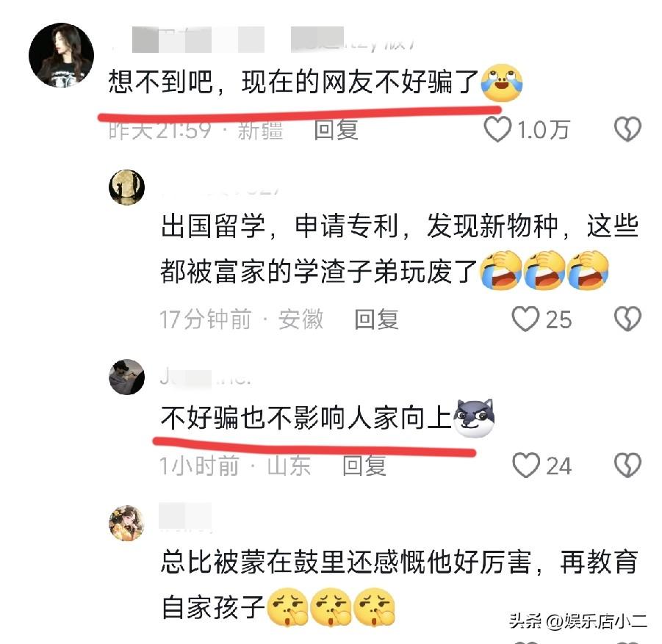Dislike the top comment from 新疆
The height and width of the screenshot is (644, 662).
pos(627,129)
